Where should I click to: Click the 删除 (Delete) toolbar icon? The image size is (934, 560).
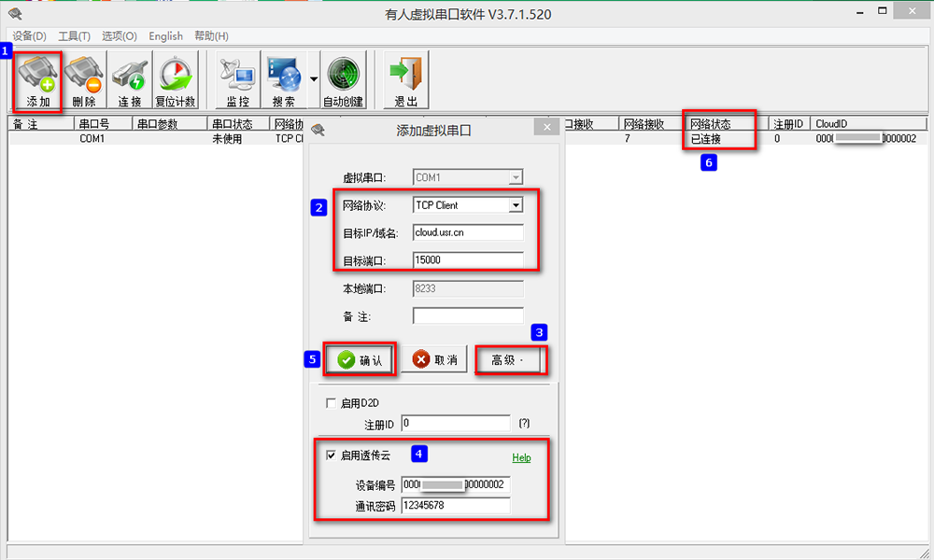point(83,81)
